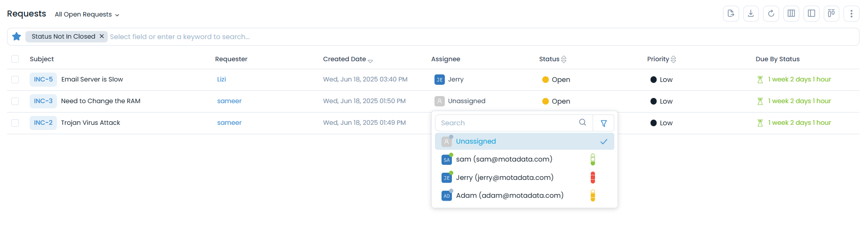Viewport: 868px width, 235px height.
Task: Select the INC-5 row checkbox
Action: click(15, 80)
